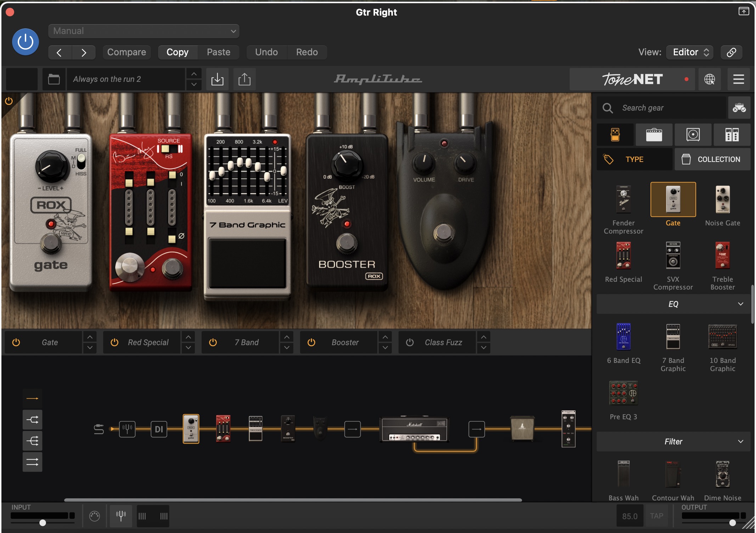
Task: Click the DI block in signal chain
Action: [159, 429]
